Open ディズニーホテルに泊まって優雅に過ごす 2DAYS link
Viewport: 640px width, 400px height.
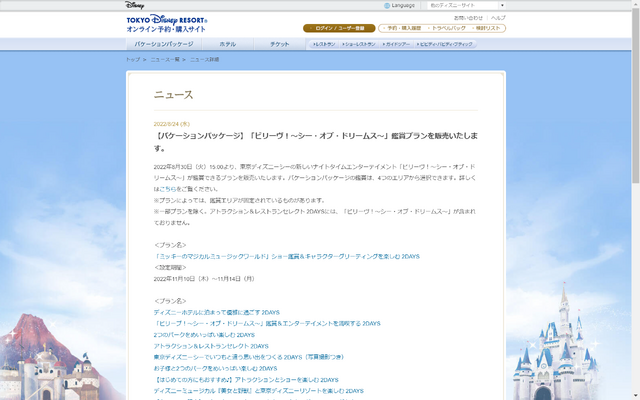coord(217,312)
